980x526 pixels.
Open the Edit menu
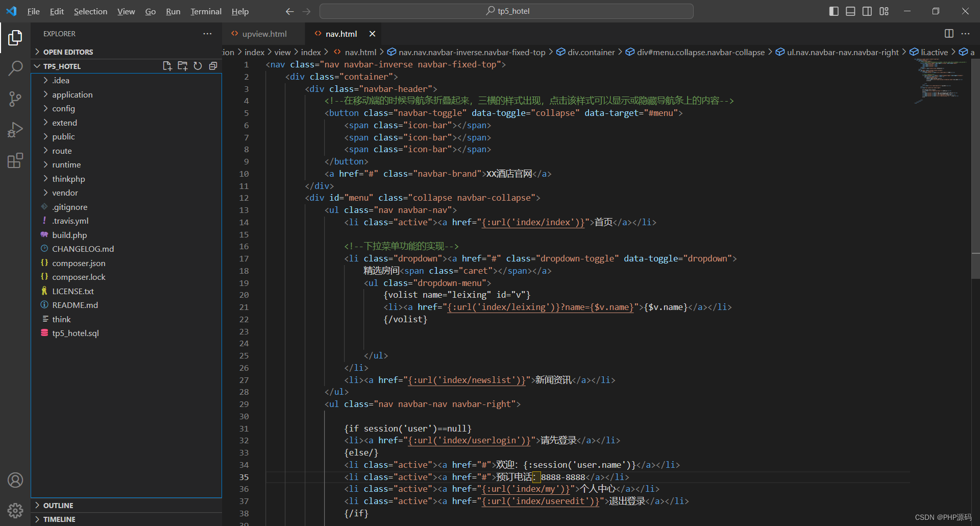point(57,11)
